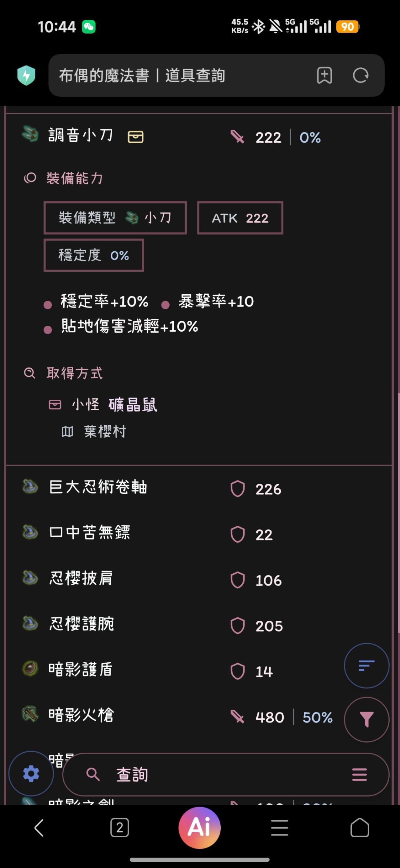The image size is (400, 868).
Task: Open the browser AI assistant button
Action: 200,828
